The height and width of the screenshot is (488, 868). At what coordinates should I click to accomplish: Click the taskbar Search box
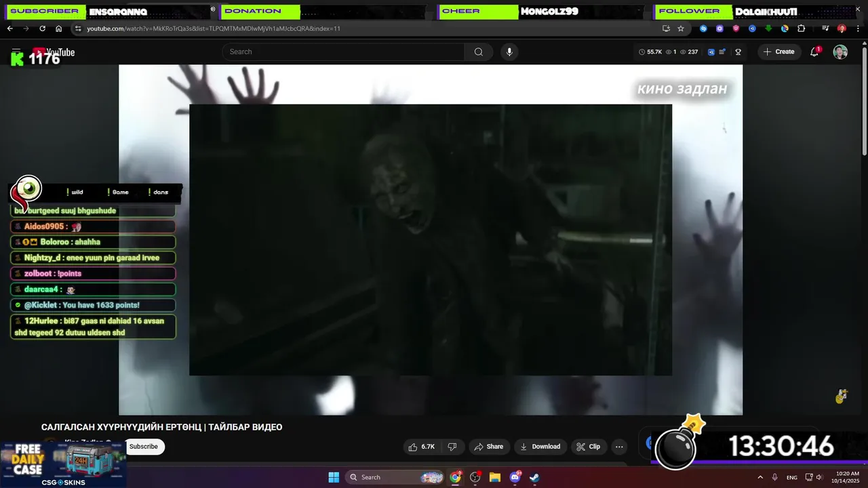[395, 477]
